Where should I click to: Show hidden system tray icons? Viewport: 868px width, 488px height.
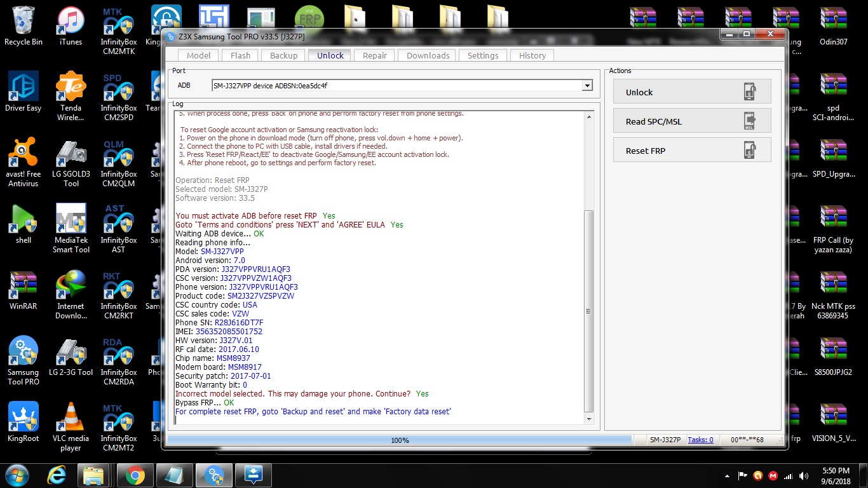[x=727, y=476]
